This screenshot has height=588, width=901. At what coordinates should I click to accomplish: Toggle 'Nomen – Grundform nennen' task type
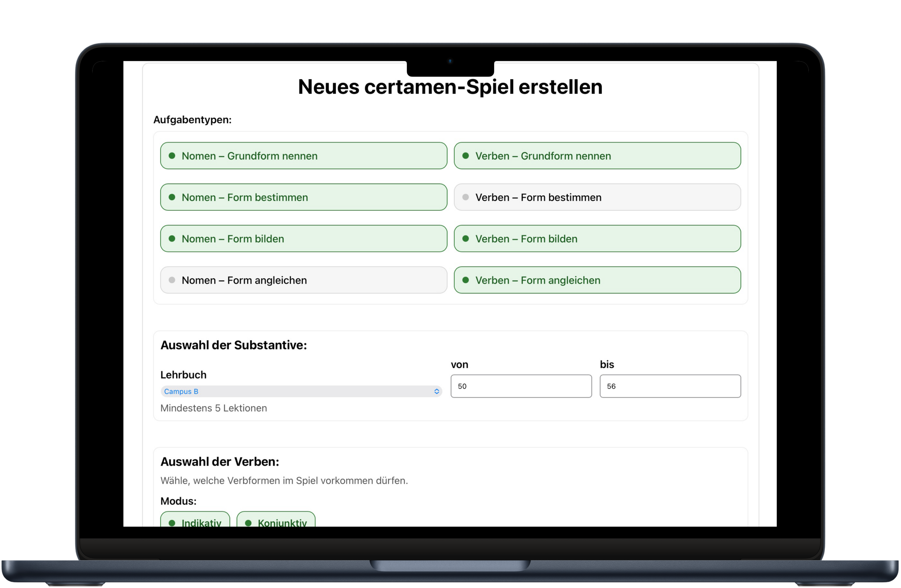pyautogui.click(x=303, y=156)
